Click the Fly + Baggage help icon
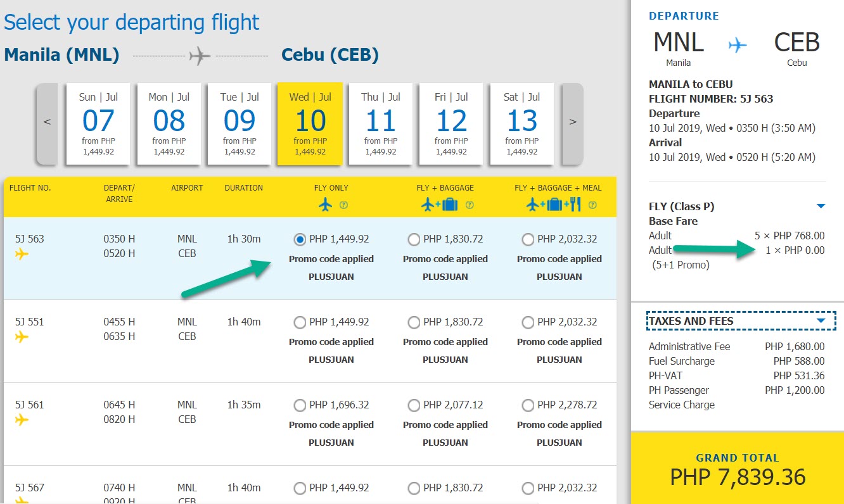 pyautogui.click(x=470, y=205)
